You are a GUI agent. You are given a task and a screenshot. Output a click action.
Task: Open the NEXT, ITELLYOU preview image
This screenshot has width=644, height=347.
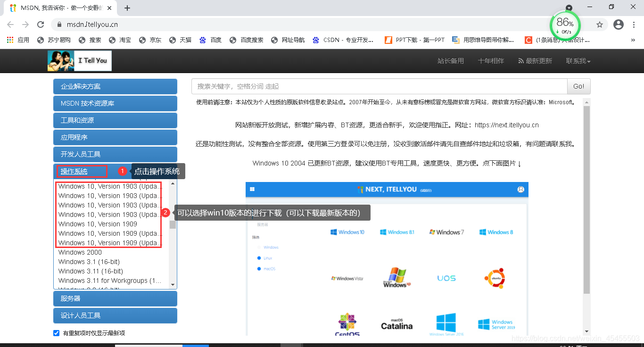pyautogui.click(x=387, y=259)
